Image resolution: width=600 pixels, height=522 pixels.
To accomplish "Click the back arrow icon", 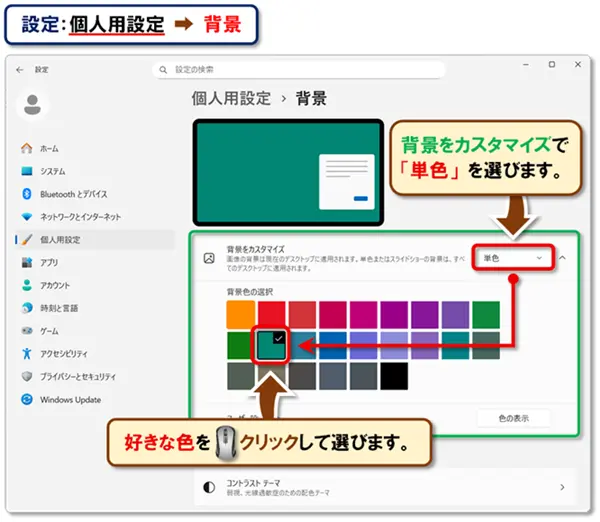I will pos(20,70).
